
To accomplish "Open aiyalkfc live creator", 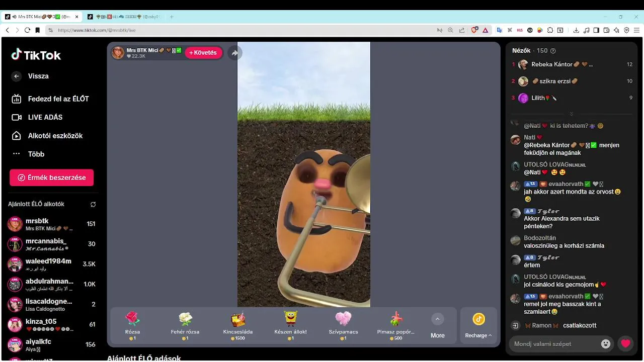I will (x=51, y=345).
